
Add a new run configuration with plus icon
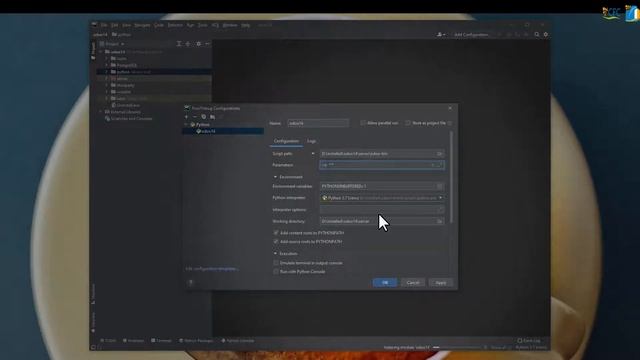[187, 117]
